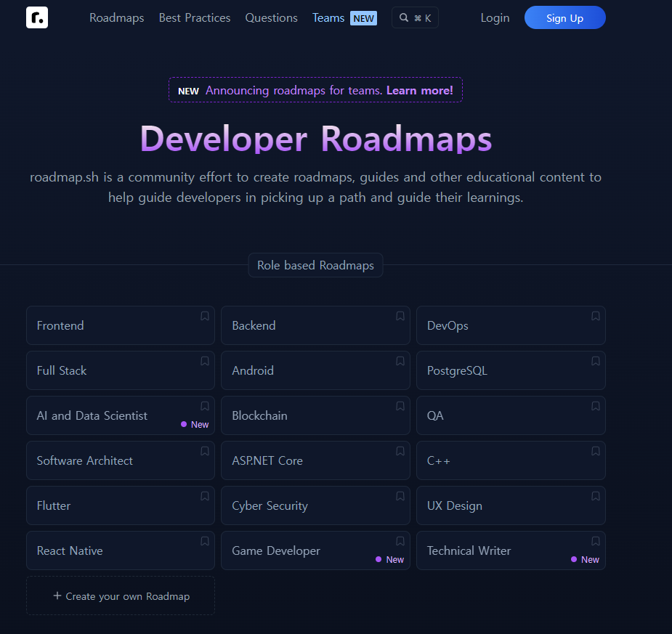Go to the Questions page
This screenshot has width=672, height=634.
click(271, 18)
